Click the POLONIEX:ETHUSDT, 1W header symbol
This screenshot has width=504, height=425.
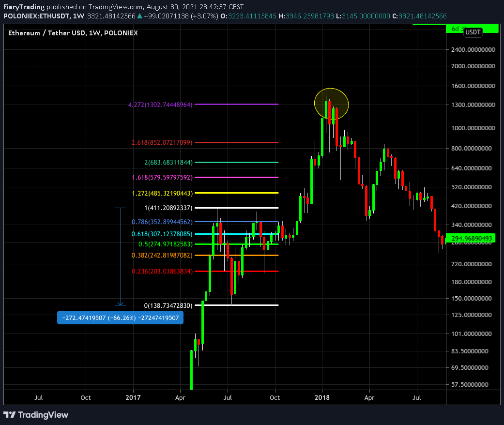pos(44,16)
